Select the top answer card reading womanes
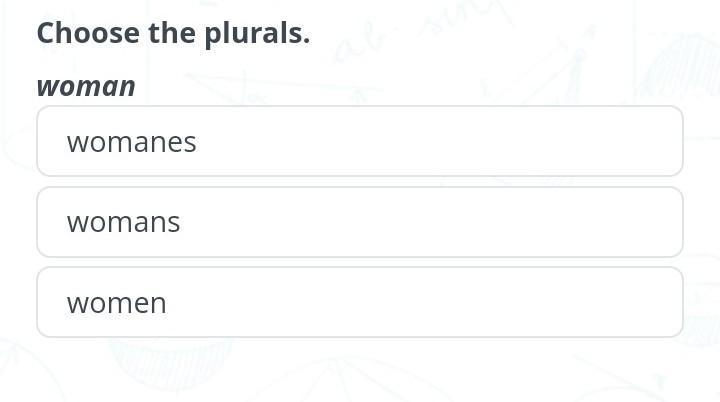 point(360,141)
